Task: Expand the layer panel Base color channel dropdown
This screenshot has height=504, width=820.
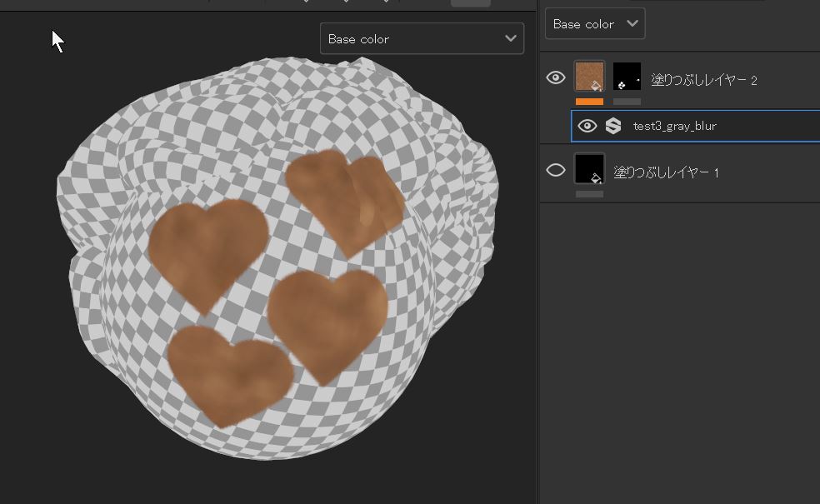Action: [594, 24]
